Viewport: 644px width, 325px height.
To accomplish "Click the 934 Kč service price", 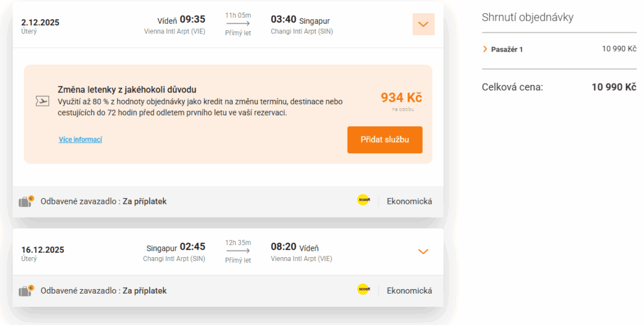I will pyautogui.click(x=401, y=97).
